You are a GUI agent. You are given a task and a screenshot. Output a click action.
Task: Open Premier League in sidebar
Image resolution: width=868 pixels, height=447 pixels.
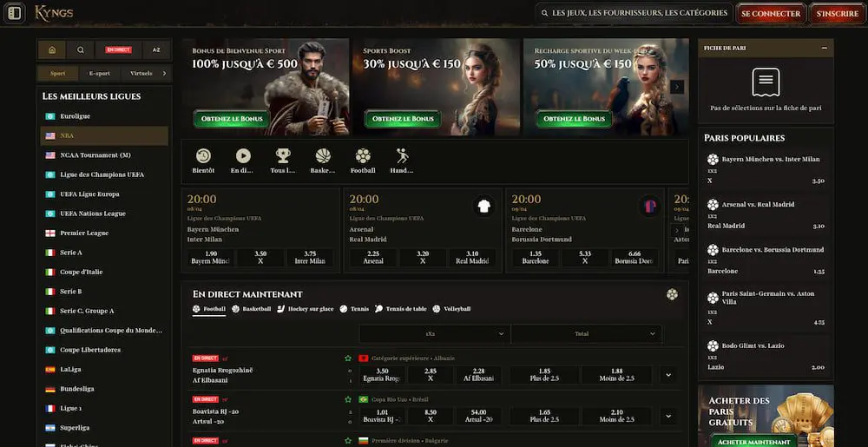click(104, 233)
